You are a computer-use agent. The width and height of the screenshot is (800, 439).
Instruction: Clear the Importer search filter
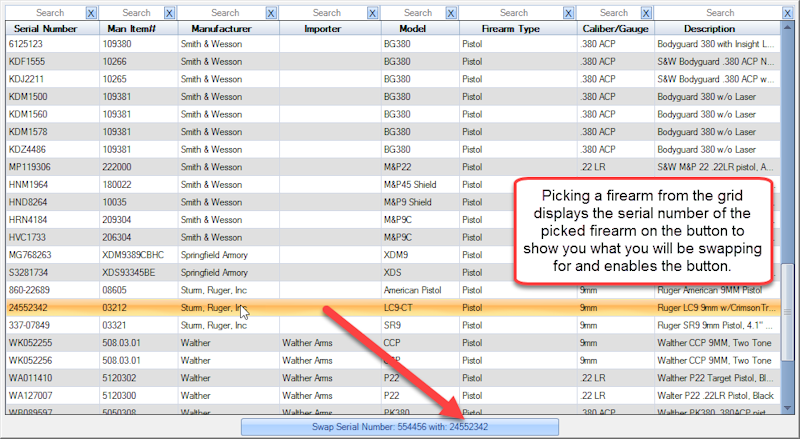[x=373, y=13]
